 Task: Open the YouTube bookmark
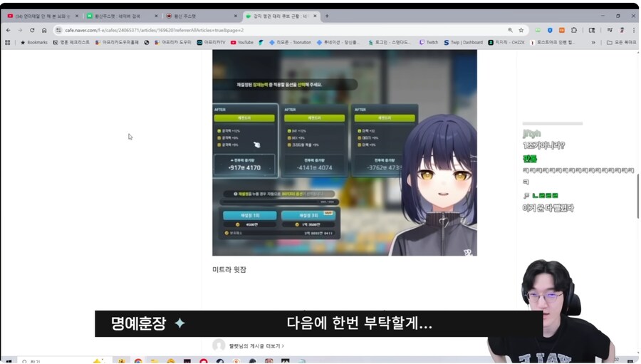(242, 42)
